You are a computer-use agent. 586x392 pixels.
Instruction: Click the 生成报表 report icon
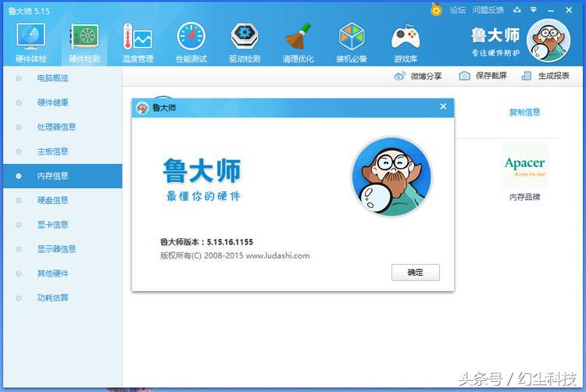coord(526,76)
